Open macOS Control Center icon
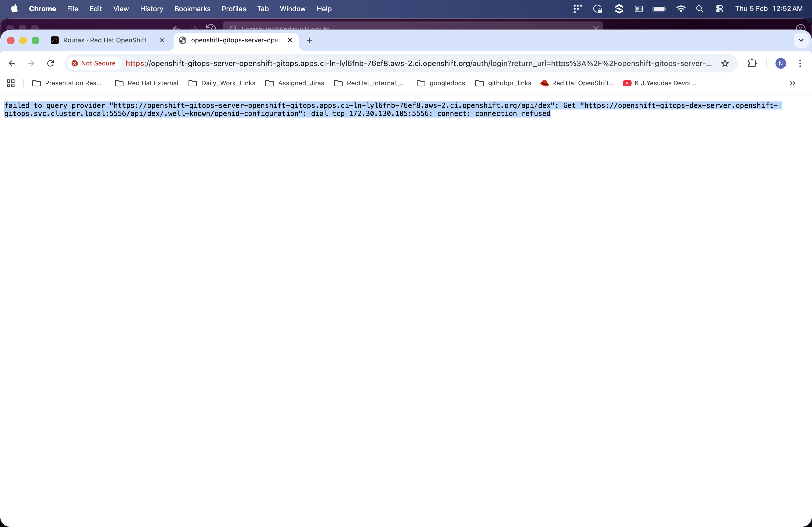This screenshot has height=527, width=812. point(719,9)
